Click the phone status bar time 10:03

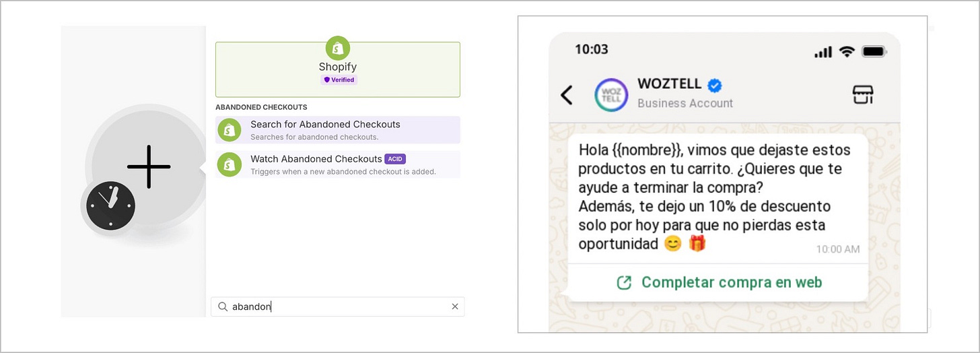591,49
